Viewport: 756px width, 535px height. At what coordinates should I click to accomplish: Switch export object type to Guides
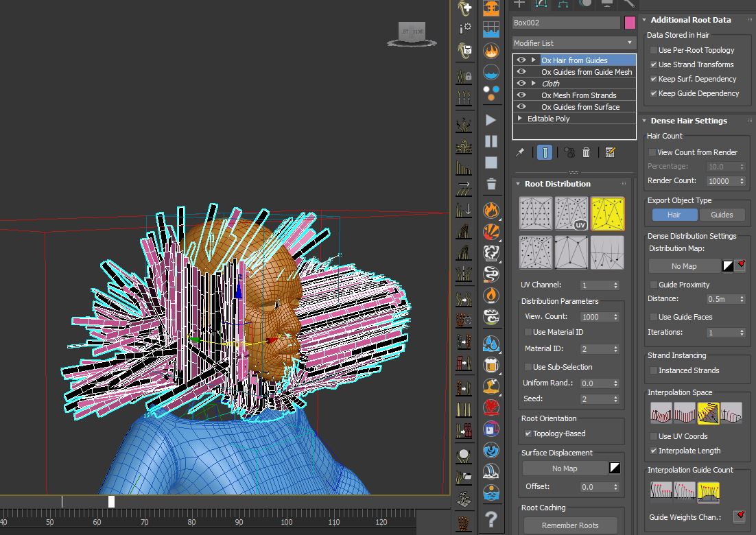click(x=721, y=215)
